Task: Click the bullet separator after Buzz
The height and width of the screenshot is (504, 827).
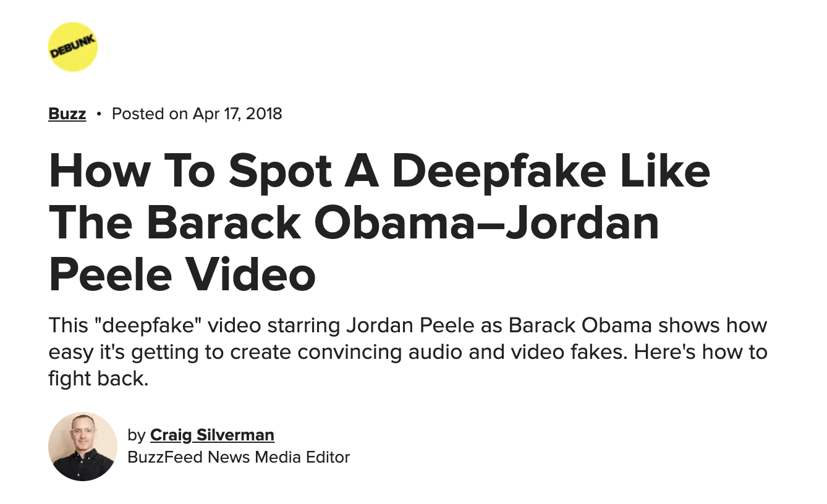Action: coord(99,114)
